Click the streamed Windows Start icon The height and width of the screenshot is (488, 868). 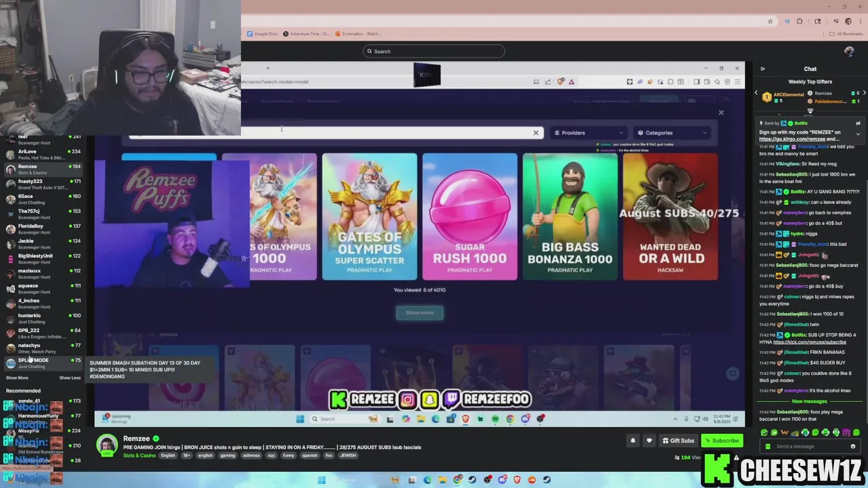[x=300, y=419]
